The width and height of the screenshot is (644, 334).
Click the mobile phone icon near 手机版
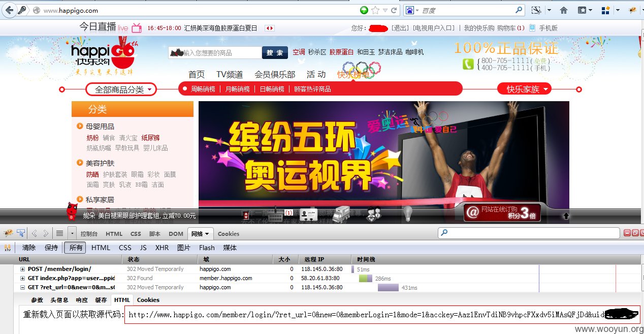coord(532,28)
